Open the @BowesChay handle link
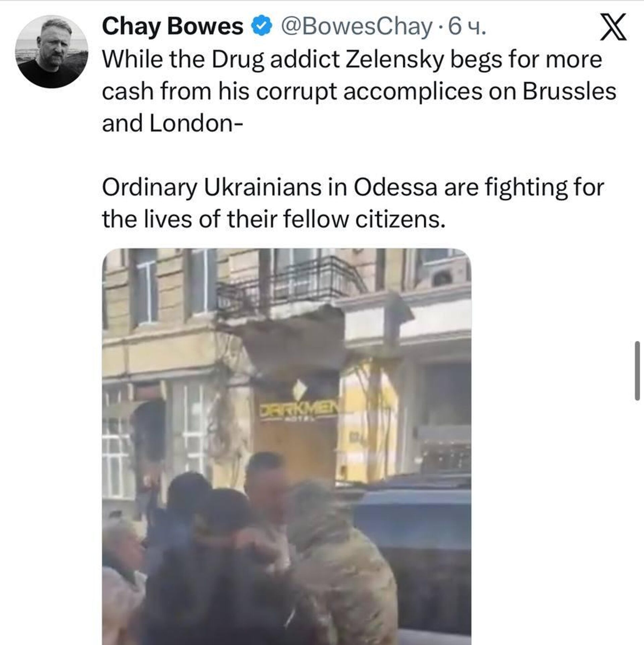This screenshot has height=645, width=644. tap(356, 27)
